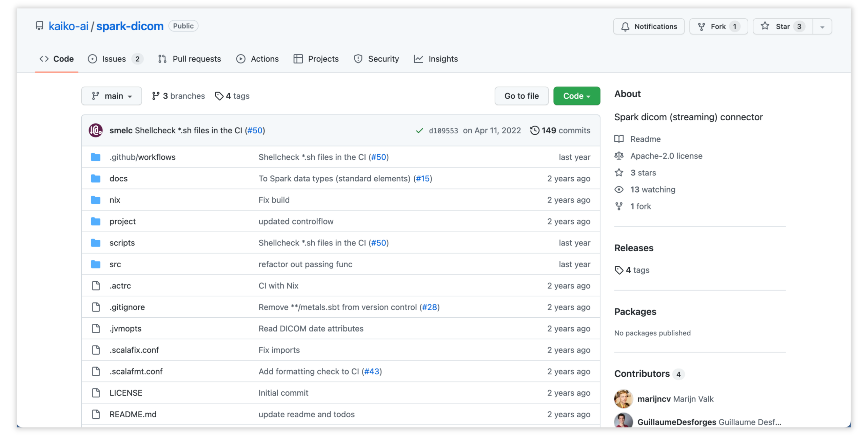Open the .scalafmt.conf file
The width and height of the screenshot is (868, 436).
[136, 371]
